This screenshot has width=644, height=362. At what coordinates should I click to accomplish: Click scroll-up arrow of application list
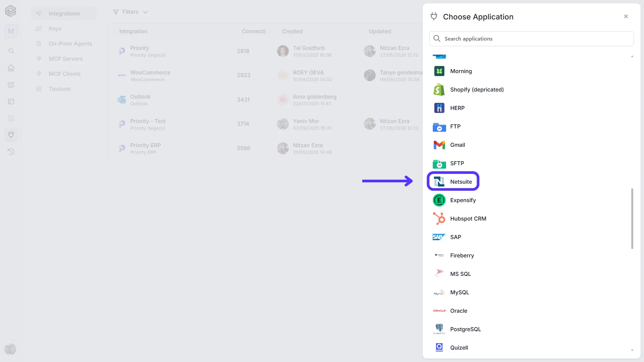[x=632, y=56]
